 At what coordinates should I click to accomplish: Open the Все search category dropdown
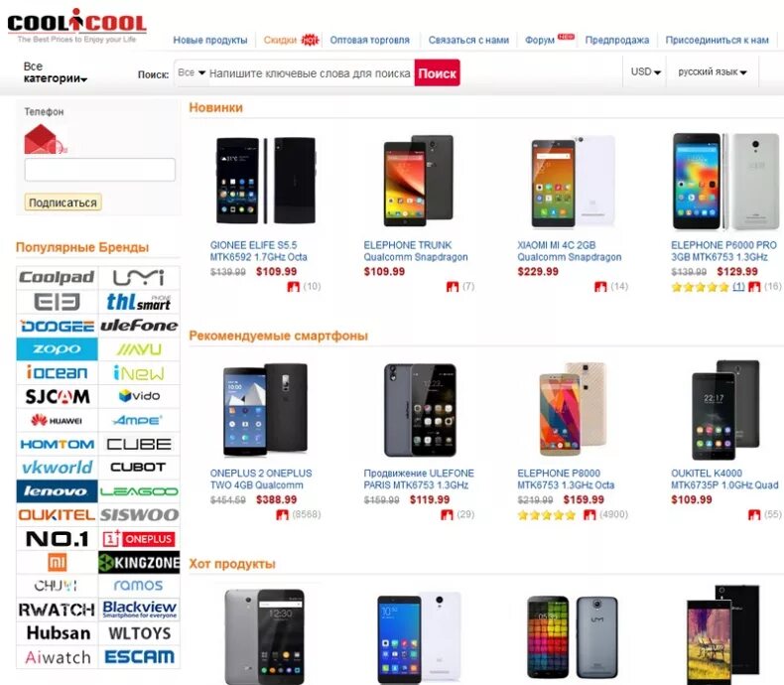coord(192,72)
